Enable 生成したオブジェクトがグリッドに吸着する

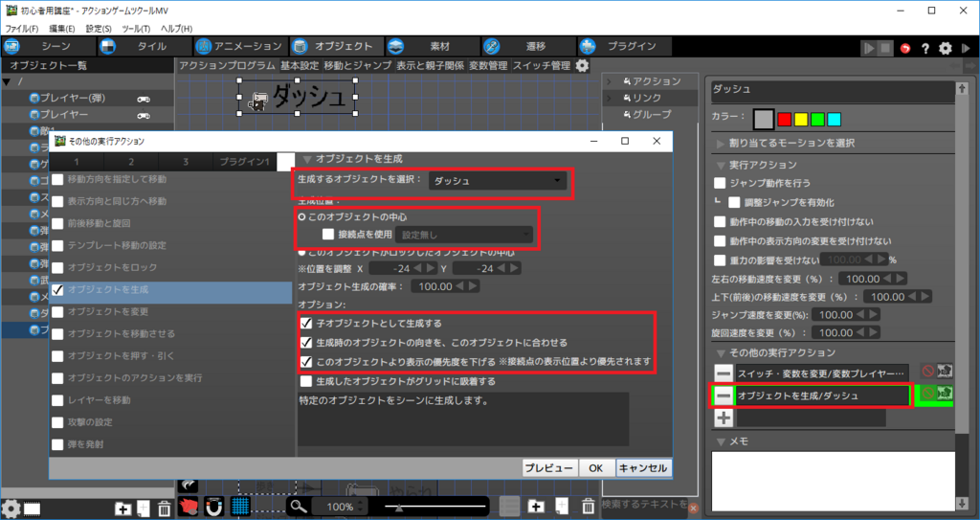[306, 381]
